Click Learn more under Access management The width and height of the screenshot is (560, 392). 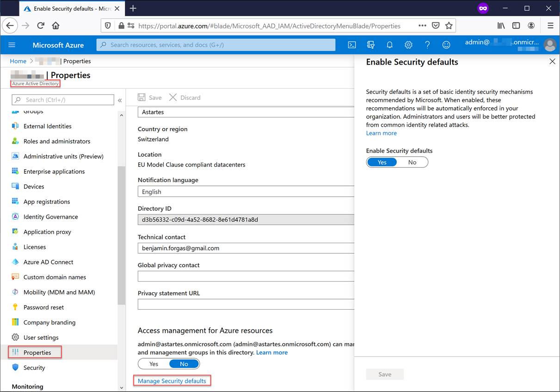(272, 352)
